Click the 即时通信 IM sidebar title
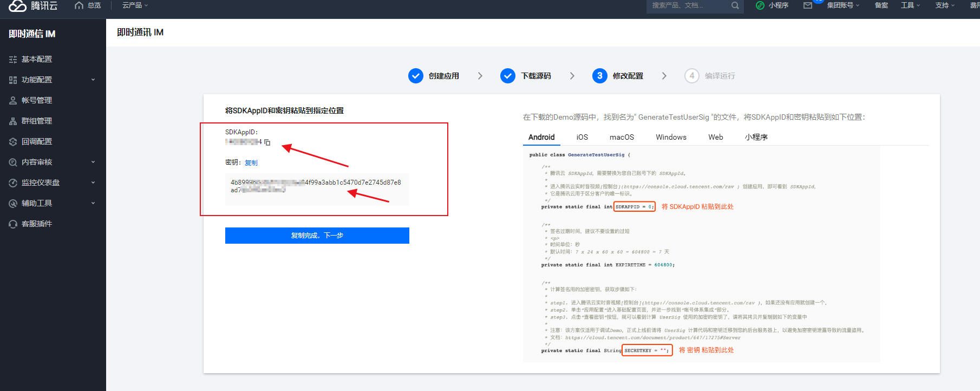The height and width of the screenshot is (391, 980). pyautogui.click(x=32, y=34)
